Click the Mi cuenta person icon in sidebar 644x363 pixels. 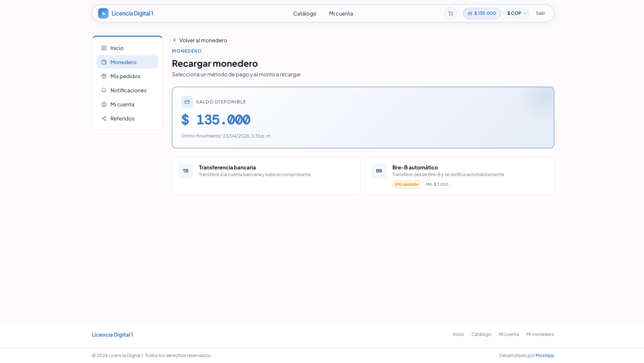[104, 104]
